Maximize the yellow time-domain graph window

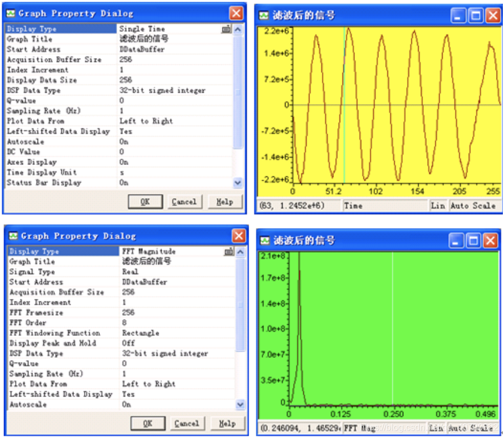click(x=476, y=15)
